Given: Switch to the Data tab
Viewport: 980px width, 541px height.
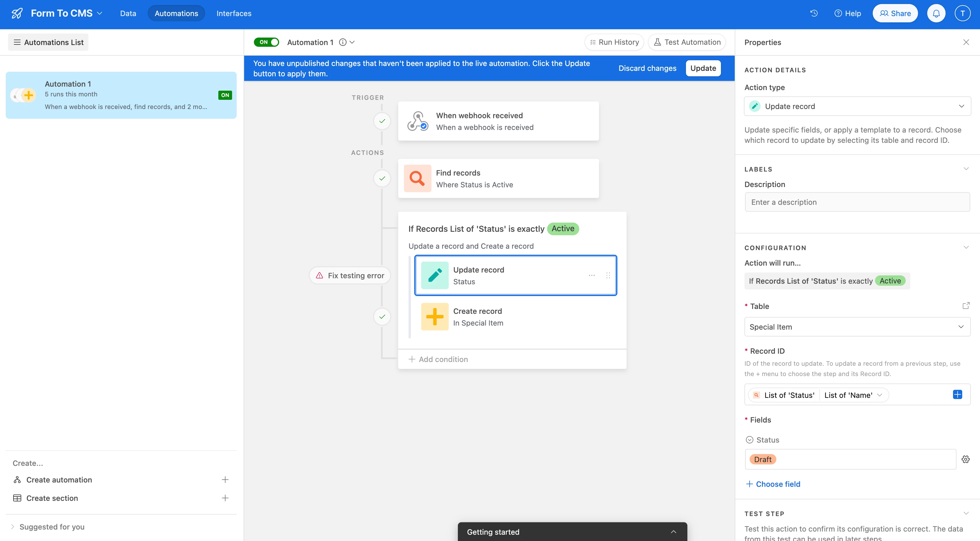Looking at the screenshot, I should [128, 13].
